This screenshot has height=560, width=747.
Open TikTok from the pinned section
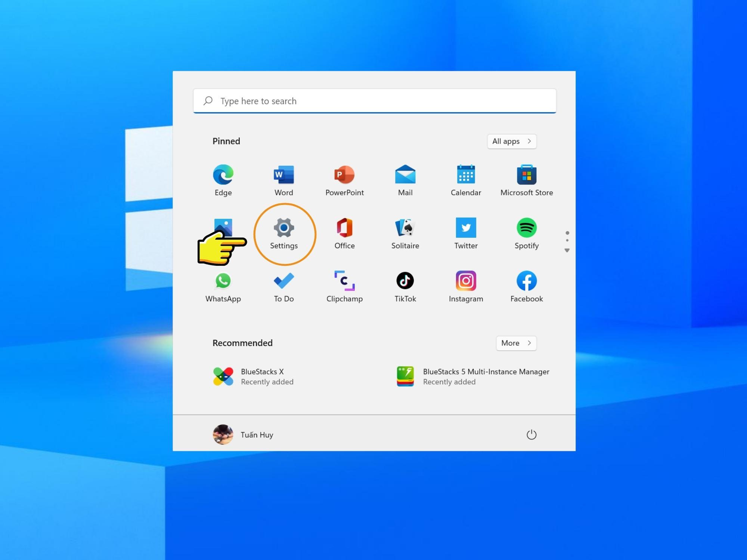coord(405,285)
